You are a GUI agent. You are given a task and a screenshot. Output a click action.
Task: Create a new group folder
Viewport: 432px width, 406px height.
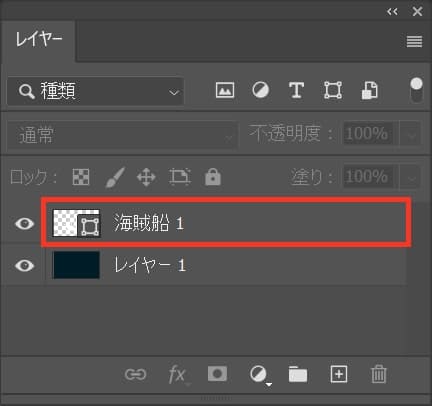[298, 374]
